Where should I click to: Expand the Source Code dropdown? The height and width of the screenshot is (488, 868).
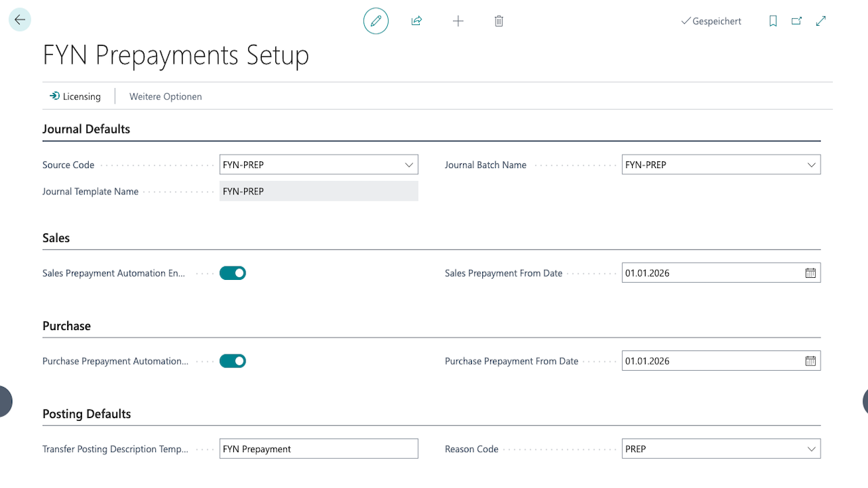click(x=409, y=165)
